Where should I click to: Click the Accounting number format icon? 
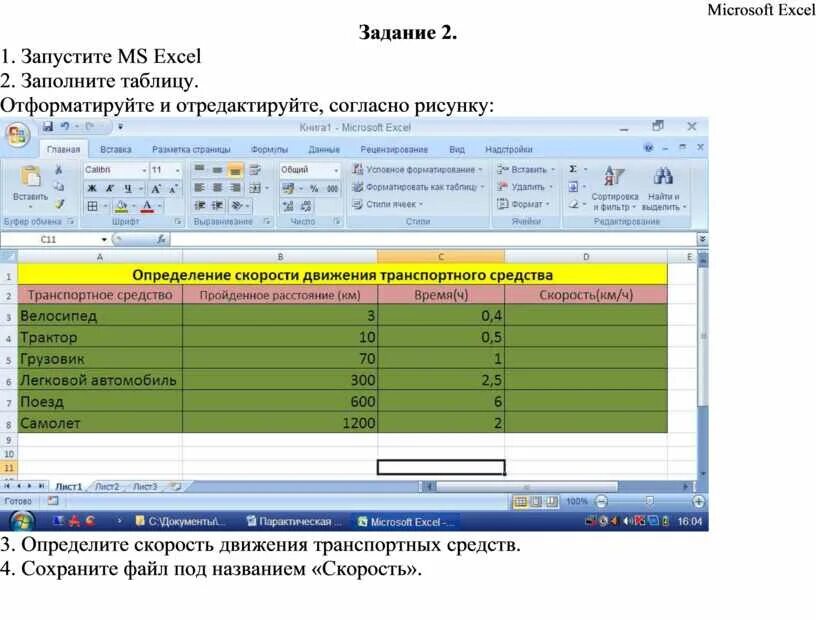[x=288, y=188]
